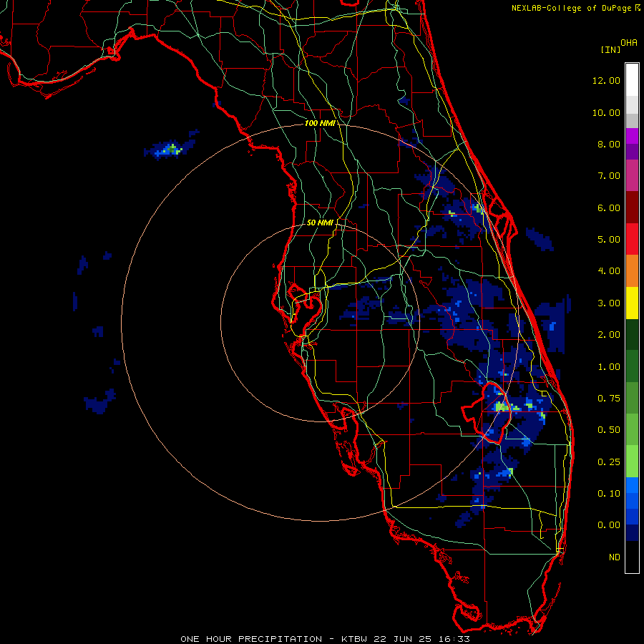Click the 7.00 legend value
The height and width of the screenshot is (644, 644).
[x=609, y=176]
